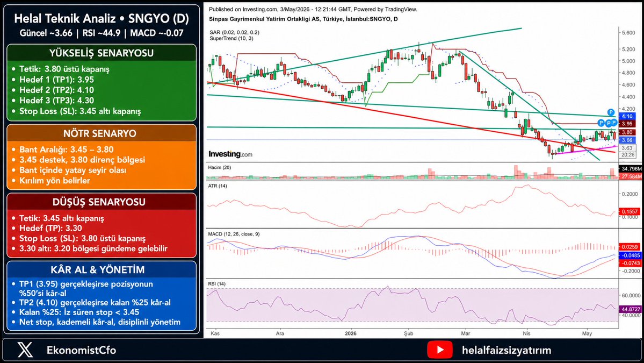Image resolution: width=644 pixels, height=363 pixels.
Task: Open the helalfaizsizyatırım channel name
Action: tap(506, 350)
